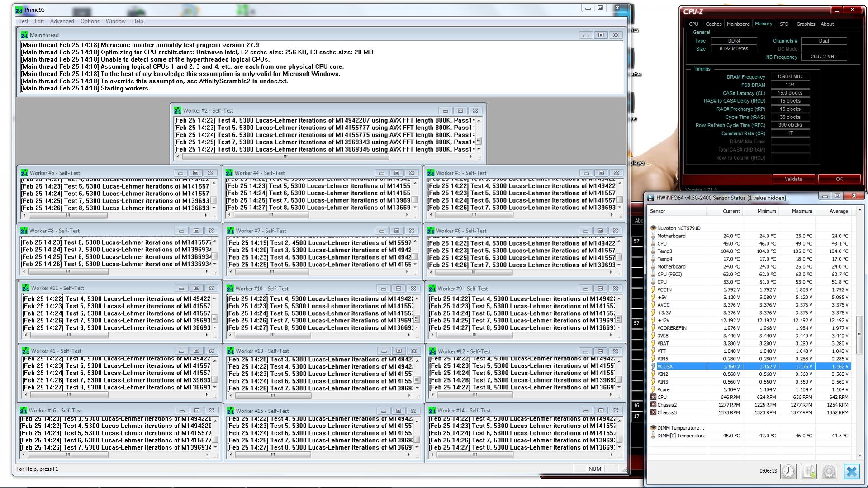Switch to the Caches tab in CPU-Z
Image resolution: width=868 pixels, height=488 pixels.
pyautogui.click(x=713, y=24)
